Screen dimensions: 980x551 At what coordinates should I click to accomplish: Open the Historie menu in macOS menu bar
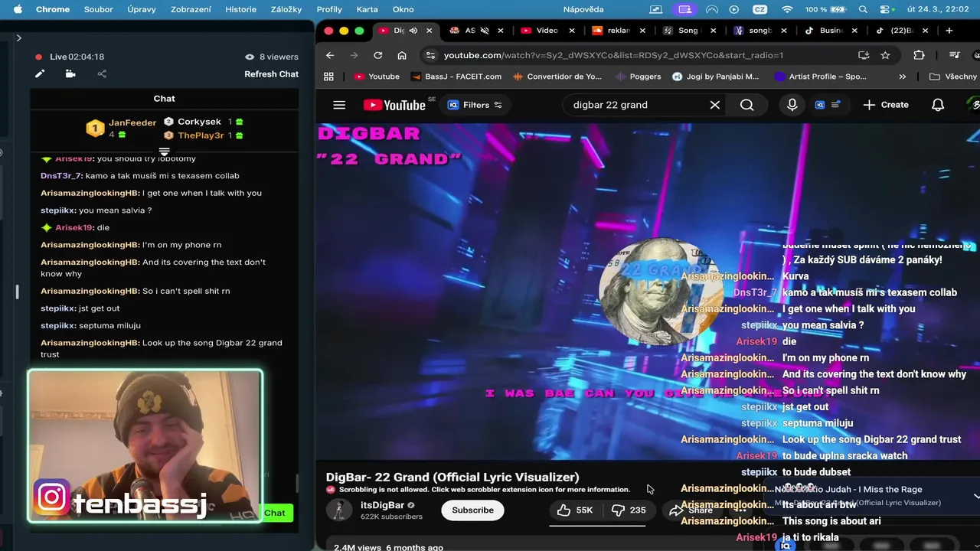click(240, 9)
